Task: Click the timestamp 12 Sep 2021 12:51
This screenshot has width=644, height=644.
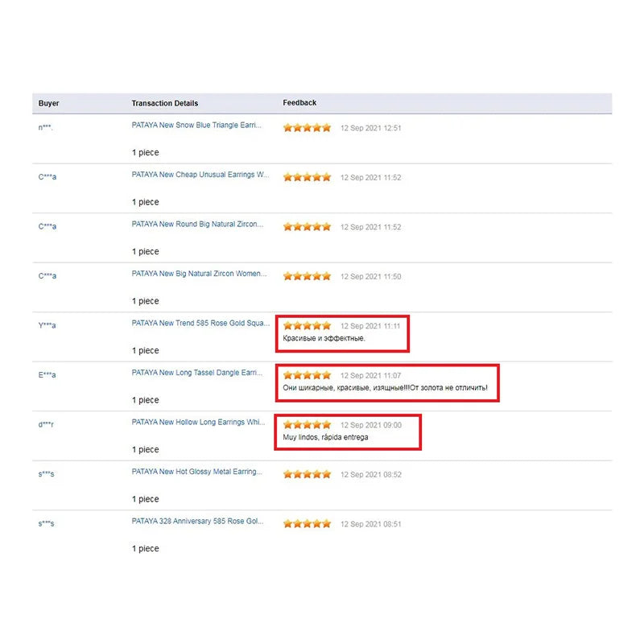Action: pyautogui.click(x=370, y=128)
